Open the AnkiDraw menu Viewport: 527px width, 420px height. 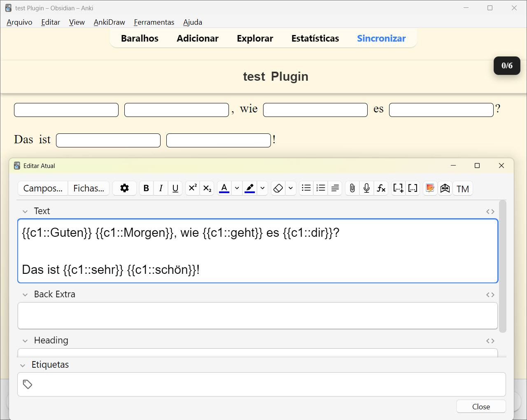click(109, 22)
